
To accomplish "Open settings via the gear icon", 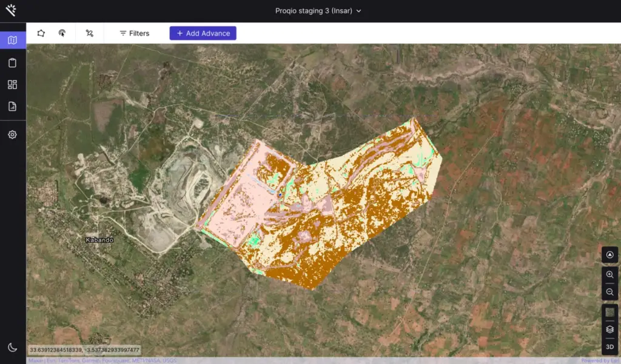I will 12,134.
